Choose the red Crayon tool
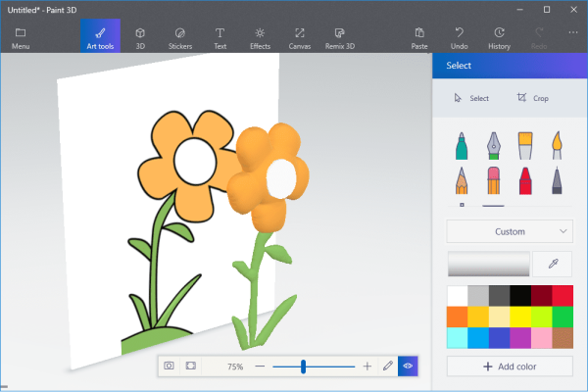 click(524, 180)
